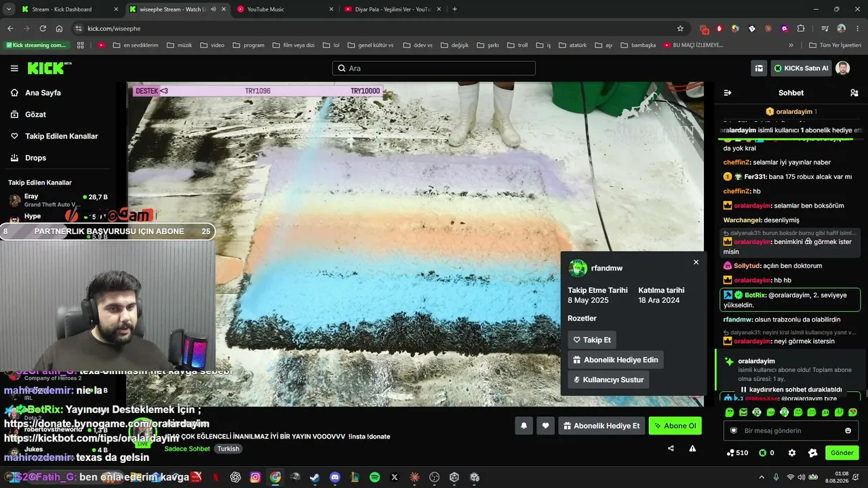Open Discord from the taskbar
The image size is (868, 488).
334,477
